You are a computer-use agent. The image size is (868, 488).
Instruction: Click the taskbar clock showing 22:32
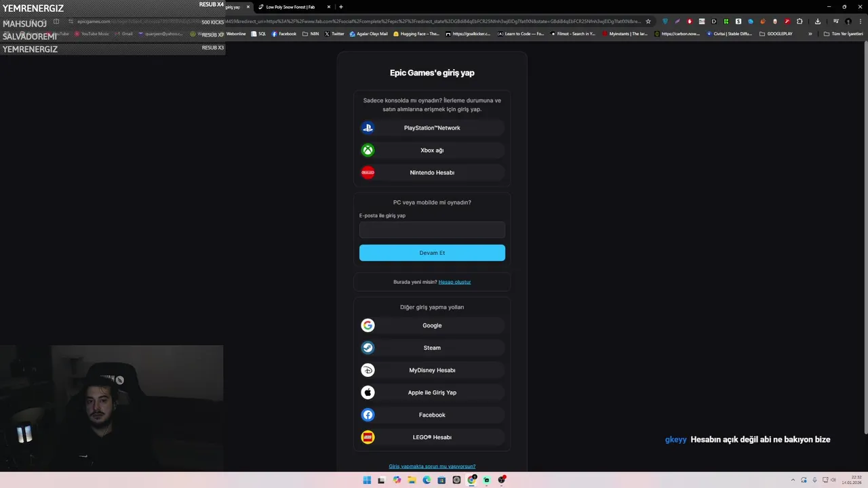(x=852, y=480)
